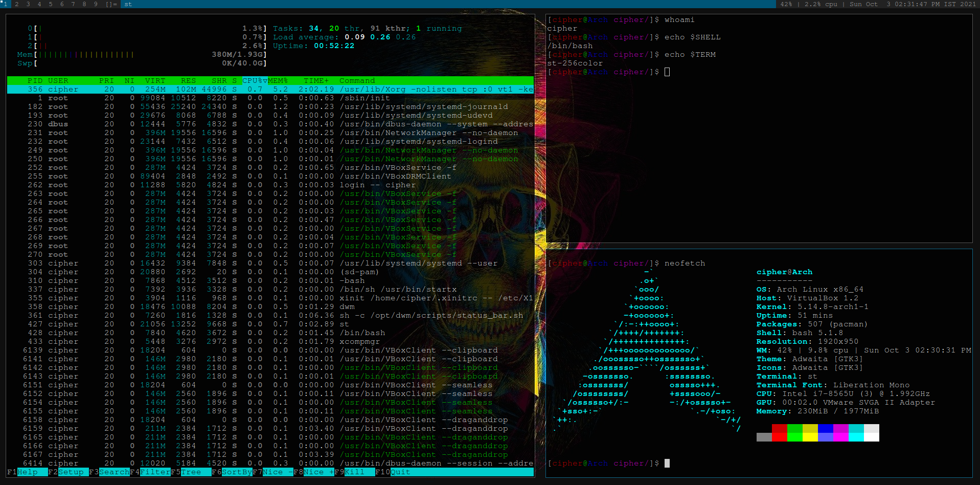
Task: Select the systemd-logind process row
Action: click(270, 142)
